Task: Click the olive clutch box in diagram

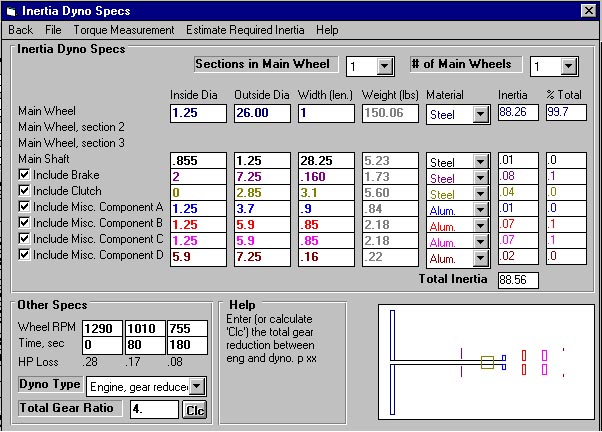Action: (x=487, y=362)
